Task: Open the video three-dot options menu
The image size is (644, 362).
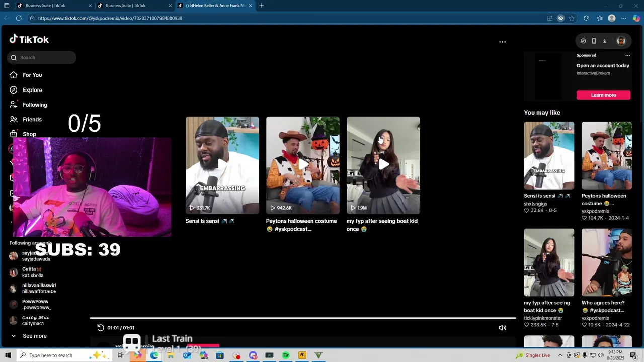Action: point(502,42)
